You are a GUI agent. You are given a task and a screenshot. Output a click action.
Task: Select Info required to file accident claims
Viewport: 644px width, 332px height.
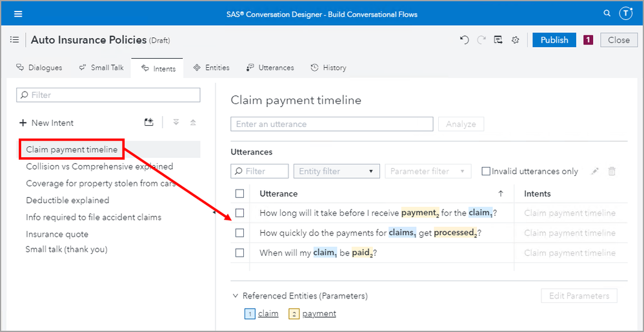(x=94, y=217)
